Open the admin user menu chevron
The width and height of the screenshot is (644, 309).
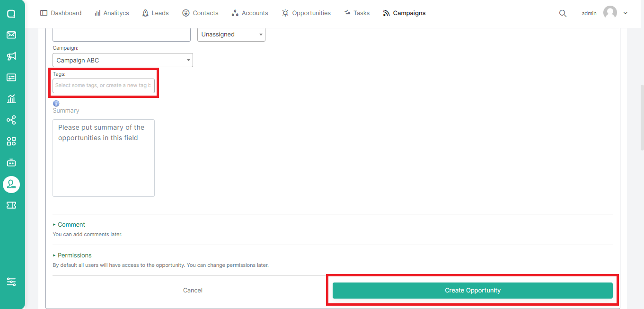coord(626,13)
